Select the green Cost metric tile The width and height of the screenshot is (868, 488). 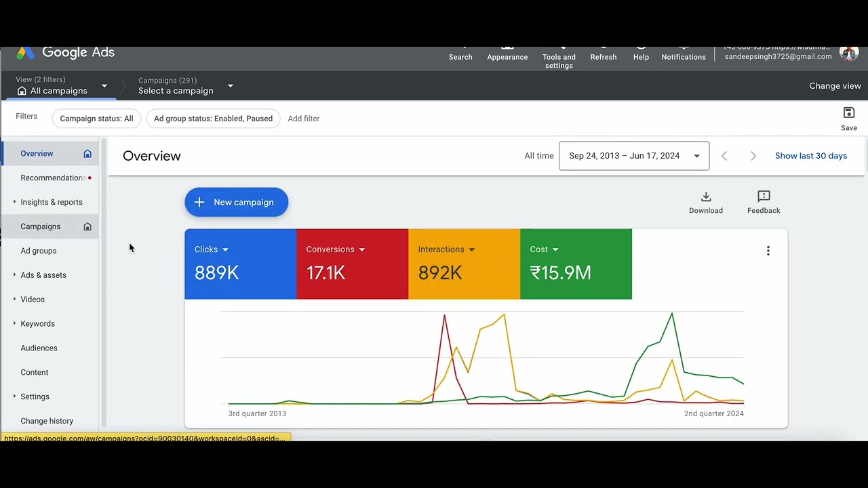click(576, 264)
